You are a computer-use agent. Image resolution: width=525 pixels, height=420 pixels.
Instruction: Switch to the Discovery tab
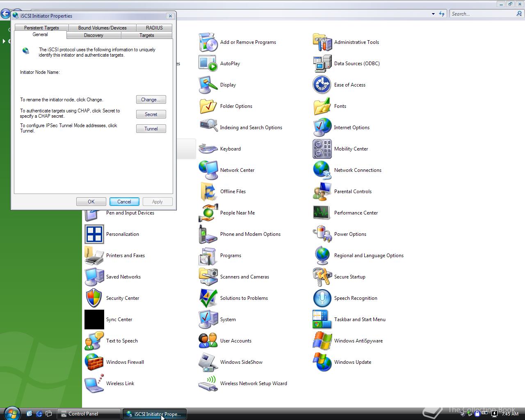point(94,35)
